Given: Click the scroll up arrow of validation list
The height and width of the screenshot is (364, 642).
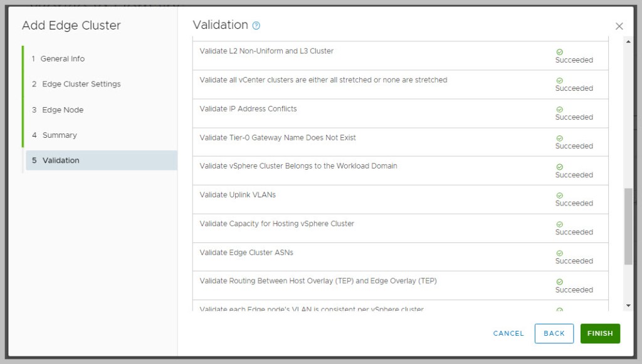Looking at the screenshot, I should [x=629, y=41].
